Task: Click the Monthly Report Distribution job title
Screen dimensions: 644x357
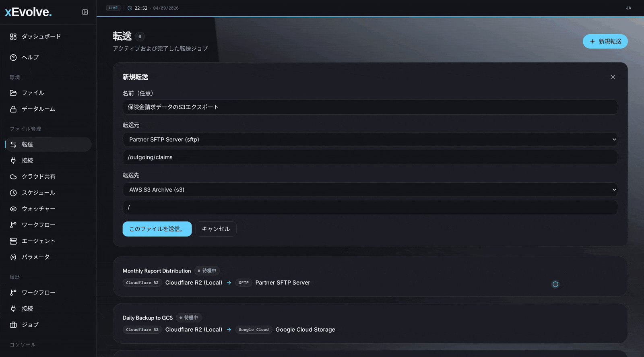Action: click(x=157, y=271)
